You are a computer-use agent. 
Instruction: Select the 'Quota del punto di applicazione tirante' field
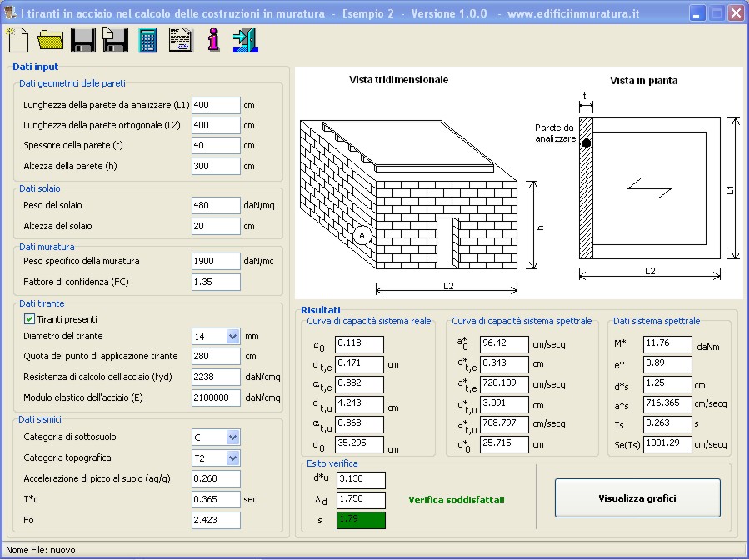(x=216, y=356)
